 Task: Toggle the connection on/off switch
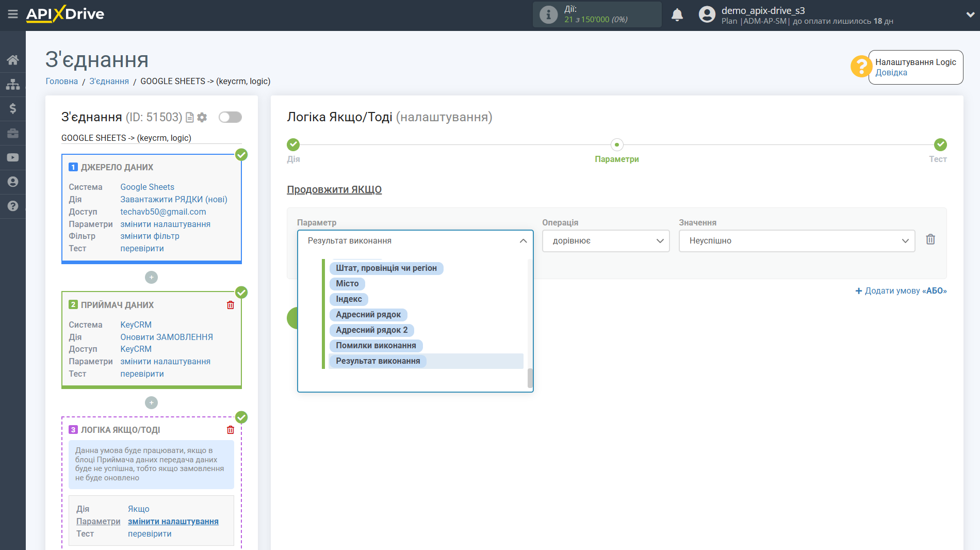[230, 117]
